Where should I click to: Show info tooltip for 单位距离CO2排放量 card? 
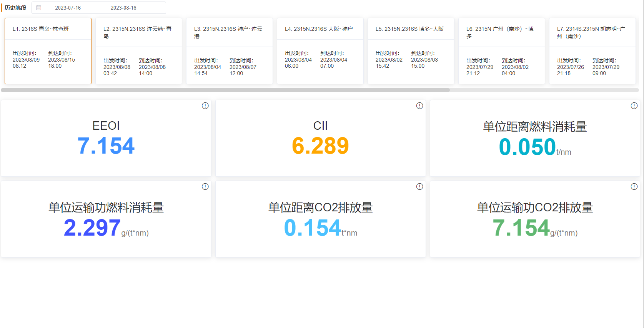[x=419, y=187]
